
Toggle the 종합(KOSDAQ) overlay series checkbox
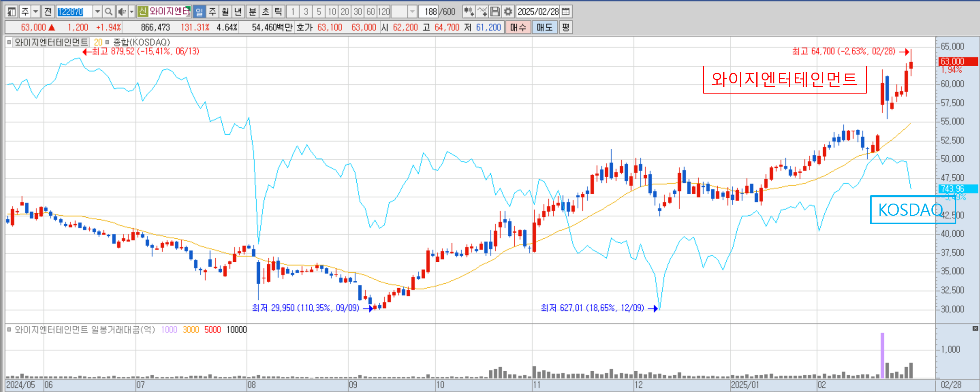(x=107, y=42)
